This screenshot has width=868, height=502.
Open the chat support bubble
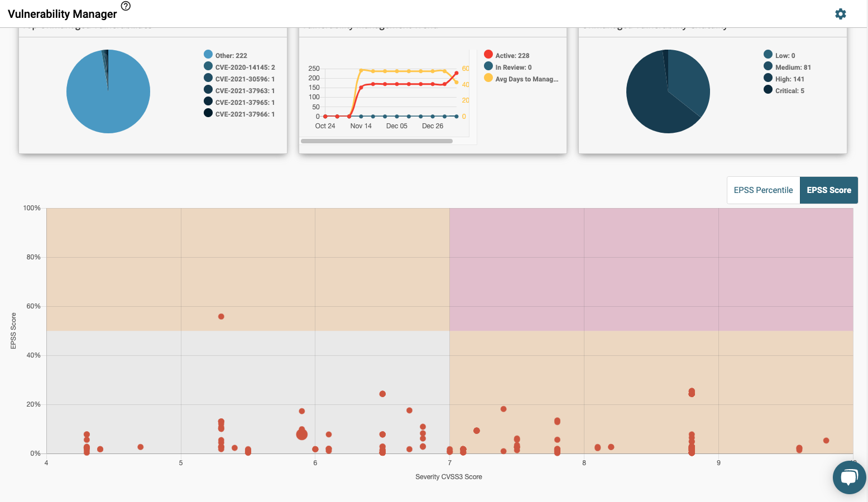849,477
